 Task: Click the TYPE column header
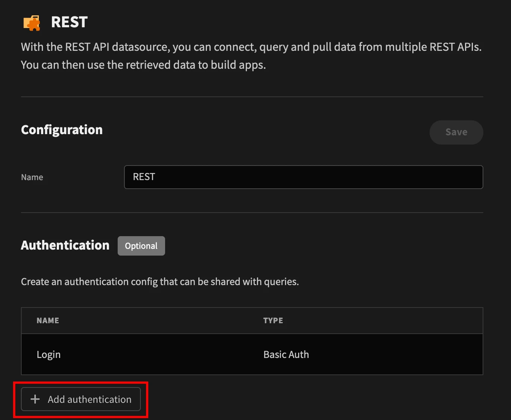(x=273, y=321)
